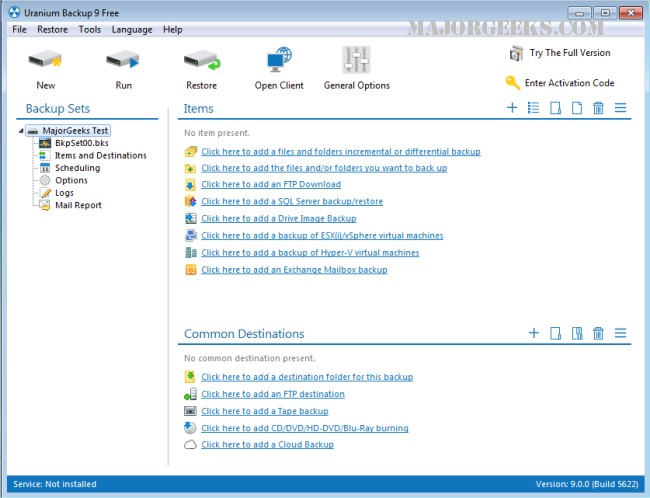Screen dimensions: 650x498
Task: Click the icon beside Try The Full Version
Action: click(x=516, y=53)
